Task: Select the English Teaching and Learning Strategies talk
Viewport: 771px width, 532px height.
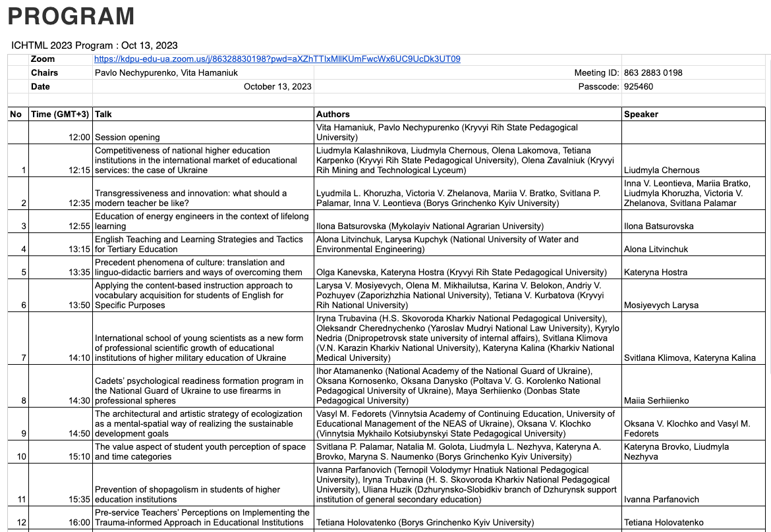Action: 198,244
